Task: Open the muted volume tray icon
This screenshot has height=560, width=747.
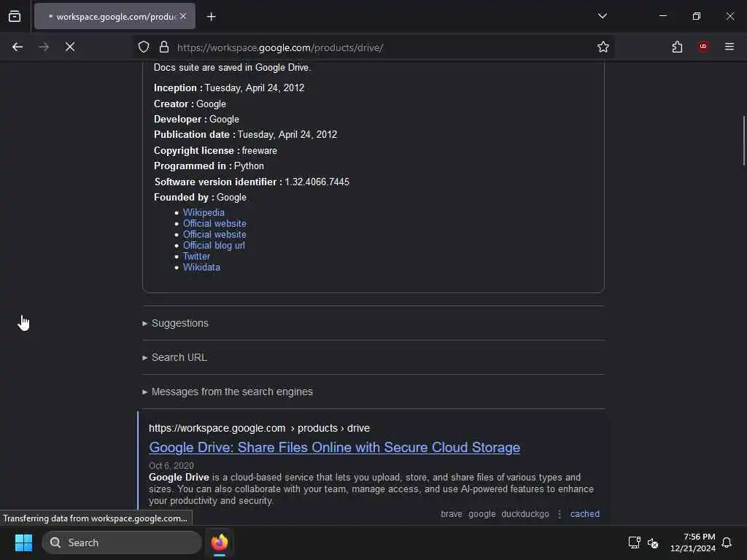Action: click(x=653, y=542)
